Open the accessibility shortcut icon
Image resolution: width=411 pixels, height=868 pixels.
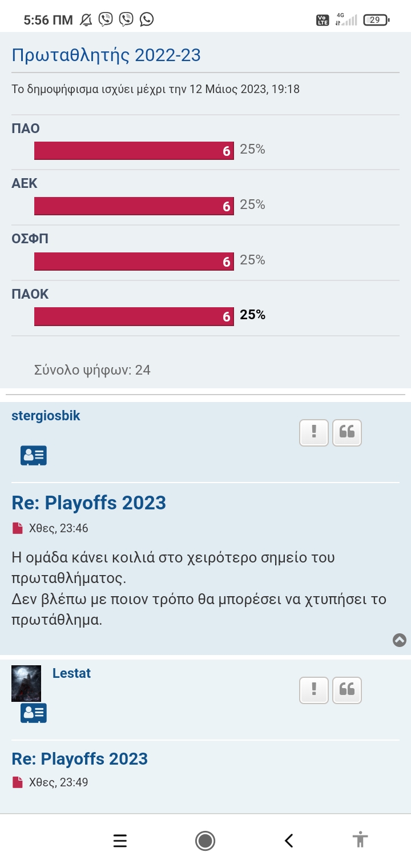coord(360,841)
